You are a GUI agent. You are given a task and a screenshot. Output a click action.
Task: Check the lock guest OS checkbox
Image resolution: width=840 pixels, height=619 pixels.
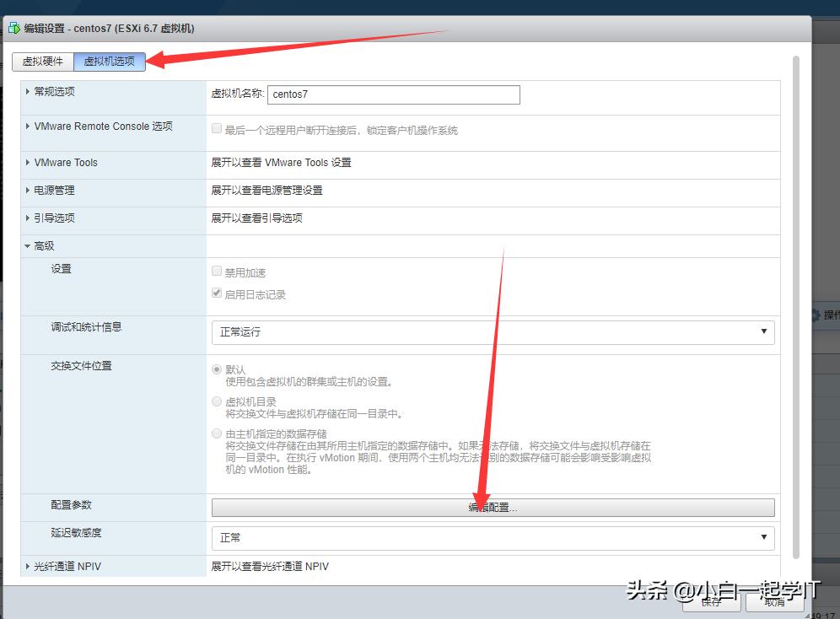218,129
